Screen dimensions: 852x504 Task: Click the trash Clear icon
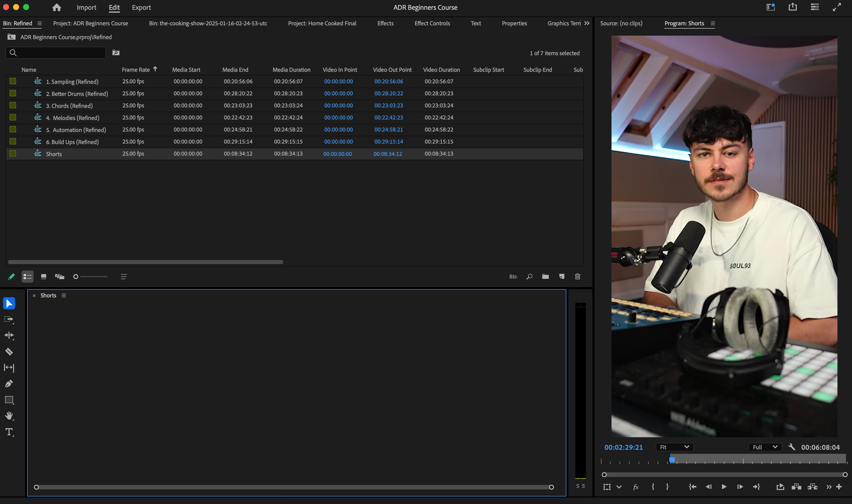[x=577, y=276]
